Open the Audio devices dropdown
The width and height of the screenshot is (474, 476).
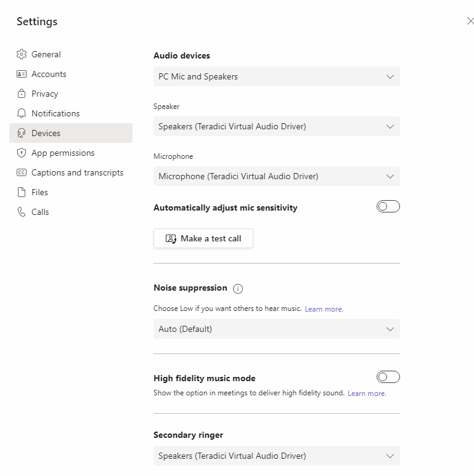[276, 76]
